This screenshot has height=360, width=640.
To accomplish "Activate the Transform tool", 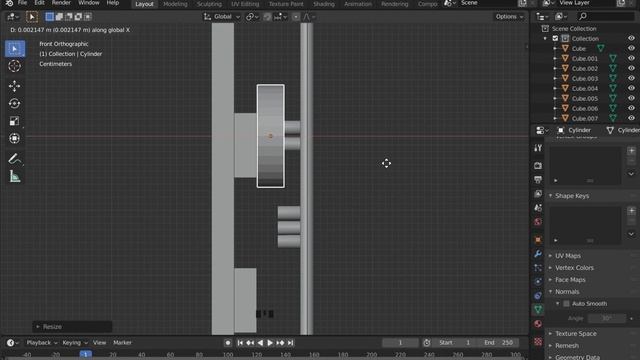I will [15, 138].
